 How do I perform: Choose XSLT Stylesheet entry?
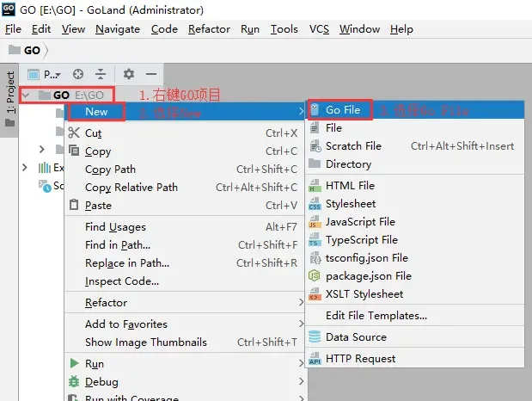(415, 293)
